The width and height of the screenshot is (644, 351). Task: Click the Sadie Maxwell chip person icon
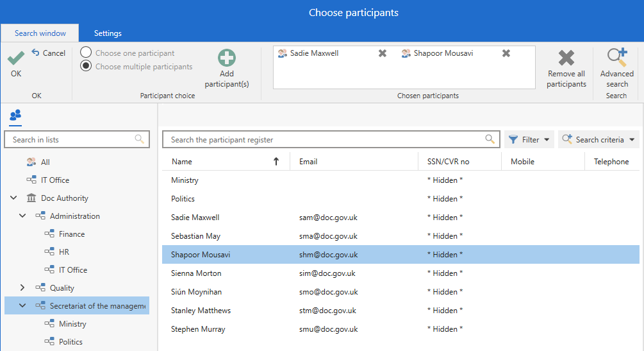pos(283,53)
